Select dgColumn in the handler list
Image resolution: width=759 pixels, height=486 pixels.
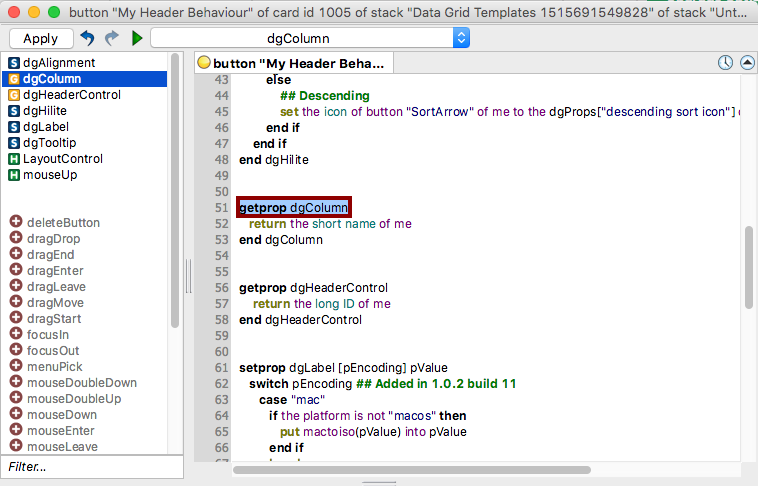coord(85,79)
